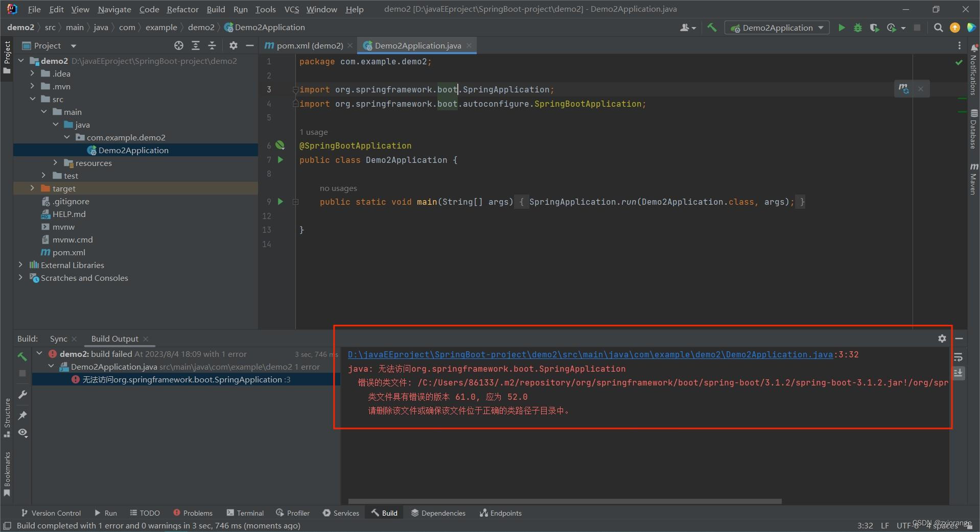Screen dimensions: 980x532
Task: Click the build output horizontal scrollbar
Action: pos(565,501)
